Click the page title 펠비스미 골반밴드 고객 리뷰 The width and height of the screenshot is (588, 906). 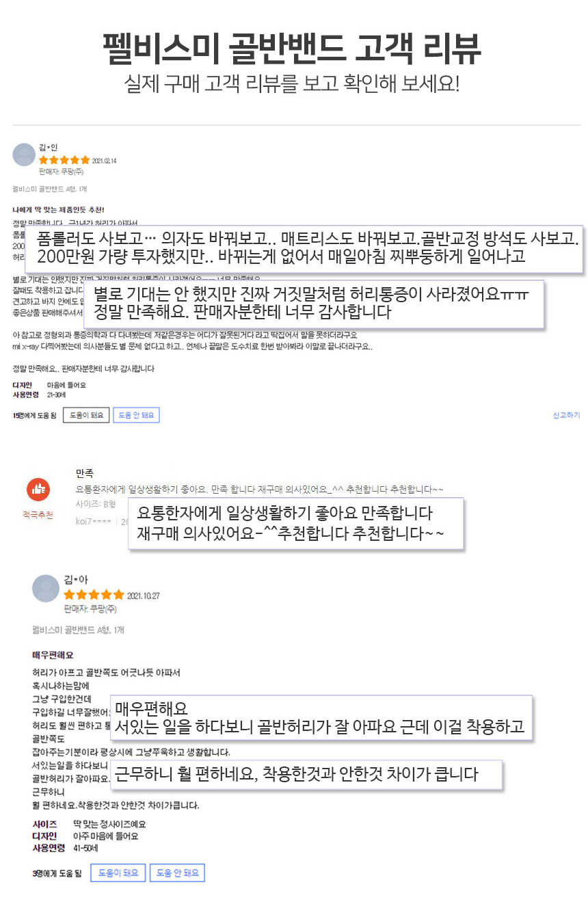(x=293, y=48)
